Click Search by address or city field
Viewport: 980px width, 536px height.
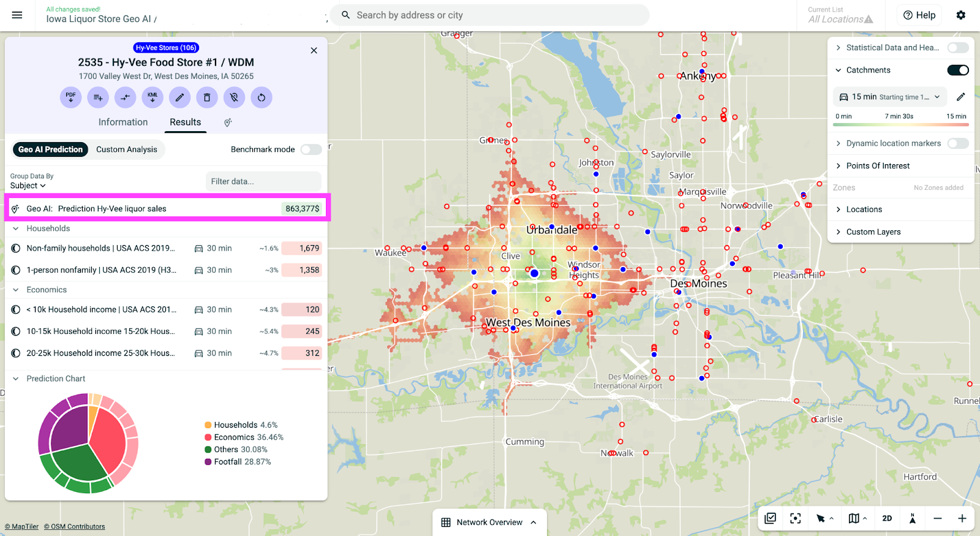click(490, 15)
